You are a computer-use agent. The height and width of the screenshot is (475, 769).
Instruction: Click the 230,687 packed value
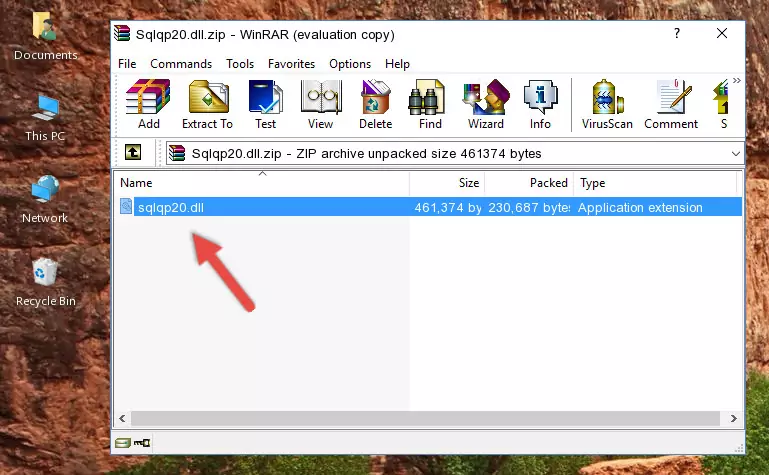pos(529,207)
